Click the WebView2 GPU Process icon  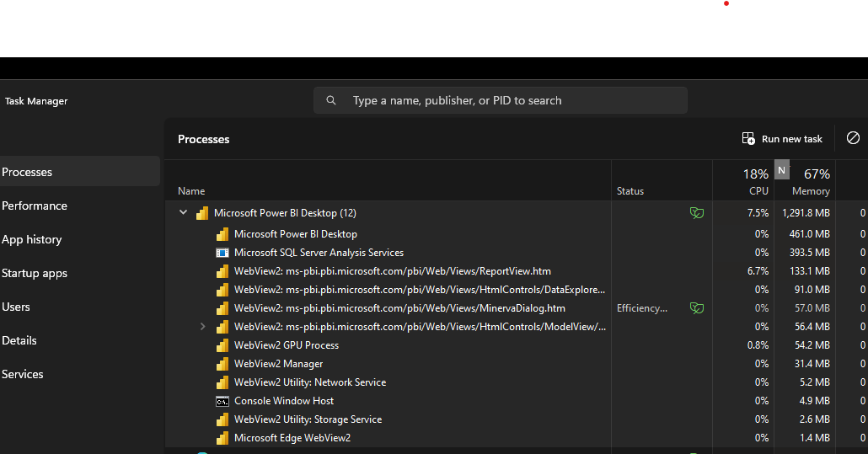tap(222, 345)
